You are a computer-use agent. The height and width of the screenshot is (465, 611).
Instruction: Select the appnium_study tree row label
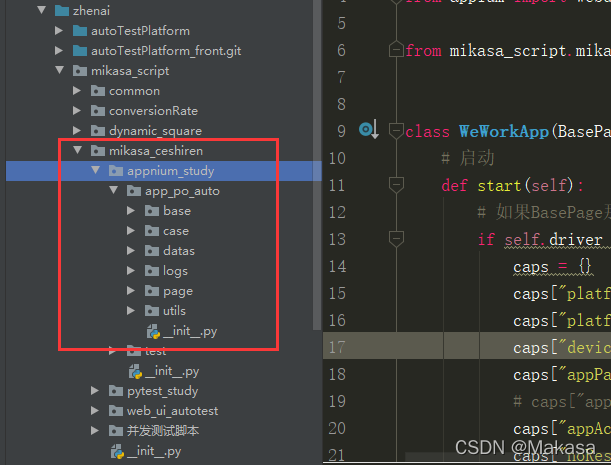click(x=171, y=171)
